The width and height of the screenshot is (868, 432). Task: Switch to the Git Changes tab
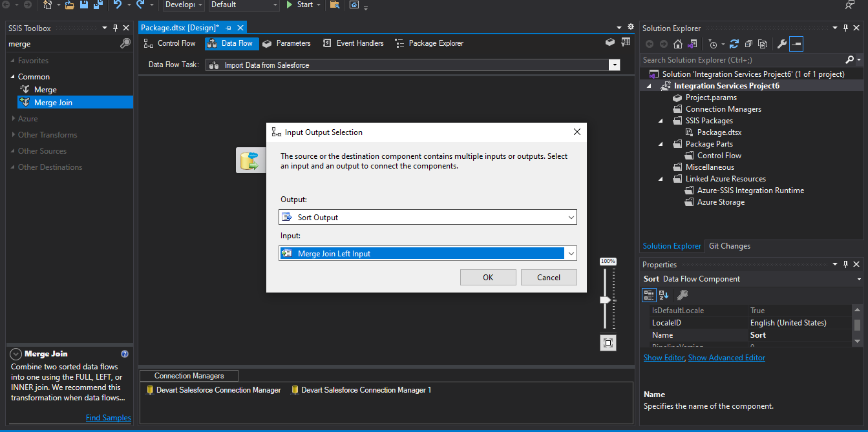[x=730, y=246]
